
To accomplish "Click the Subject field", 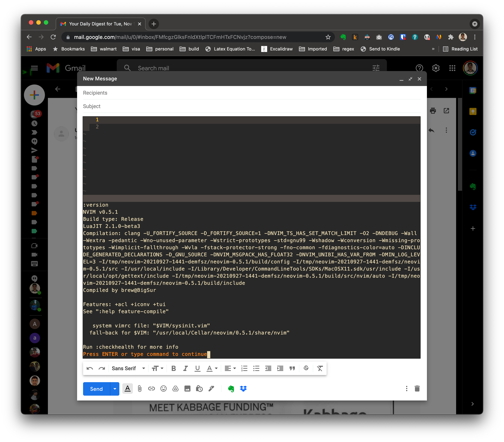I will [252, 106].
